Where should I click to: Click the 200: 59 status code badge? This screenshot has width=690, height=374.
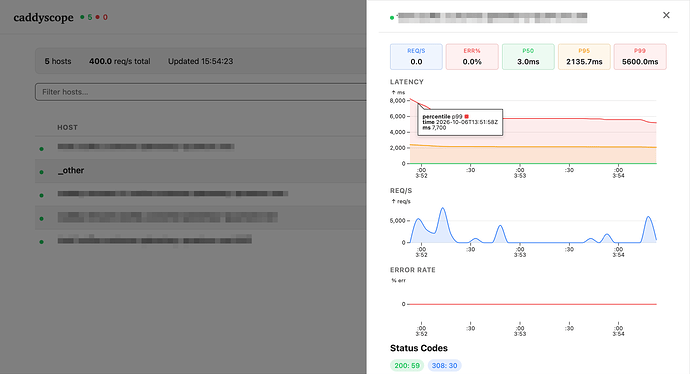[407, 365]
